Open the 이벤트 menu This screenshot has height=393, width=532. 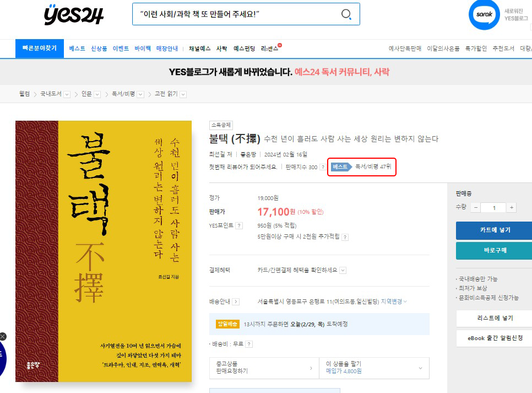(x=121, y=49)
